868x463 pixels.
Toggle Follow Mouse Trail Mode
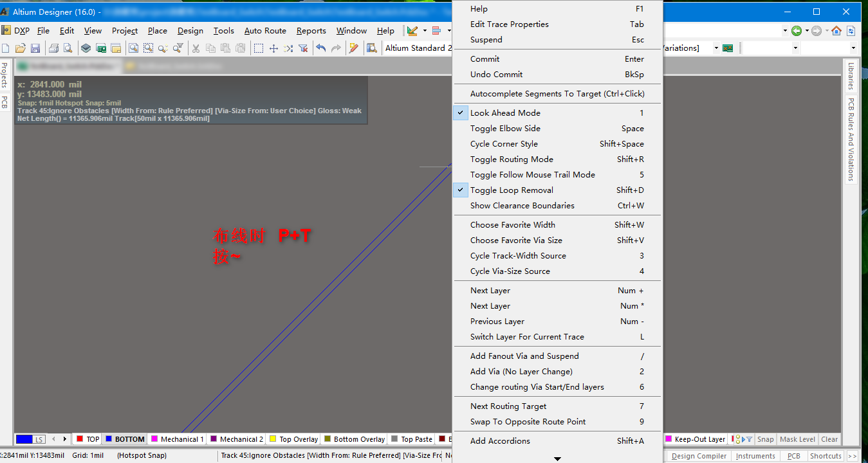[x=532, y=175]
